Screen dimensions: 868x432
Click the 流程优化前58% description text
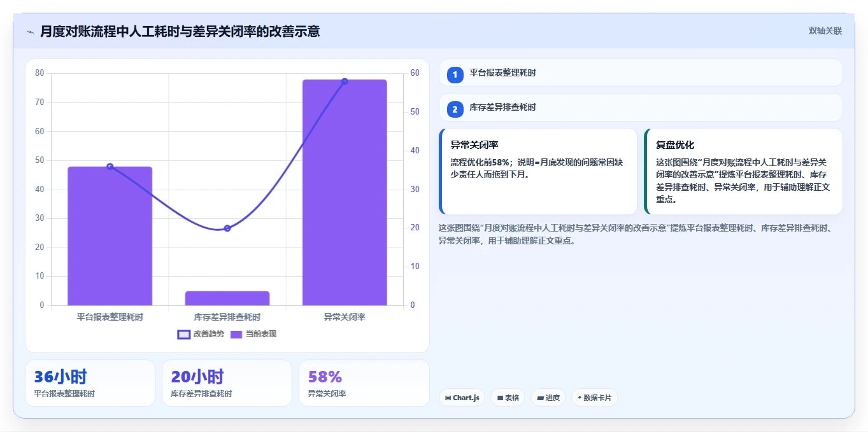pos(536,168)
